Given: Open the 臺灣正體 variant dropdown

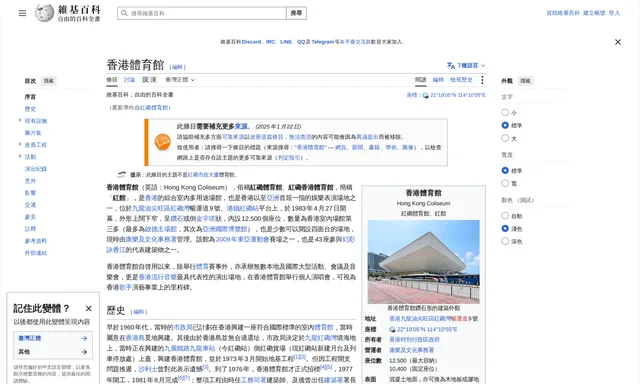Looking at the screenshot, I should pyautogui.click(x=180, y=80).
